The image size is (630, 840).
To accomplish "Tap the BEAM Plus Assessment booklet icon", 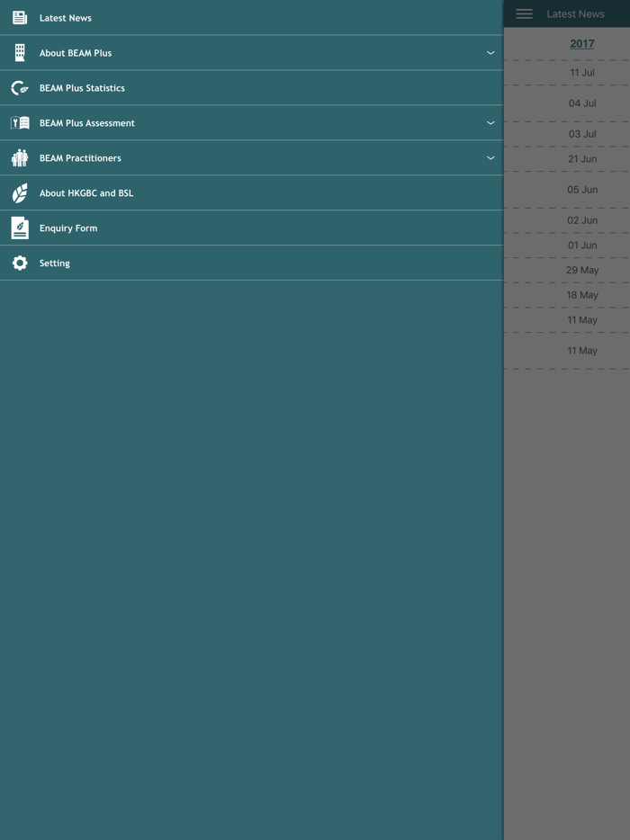I will (x=20, y=122).
